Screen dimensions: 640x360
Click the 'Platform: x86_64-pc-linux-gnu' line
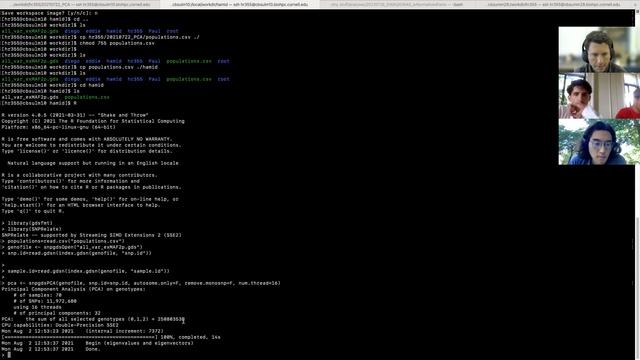[58, 127]
